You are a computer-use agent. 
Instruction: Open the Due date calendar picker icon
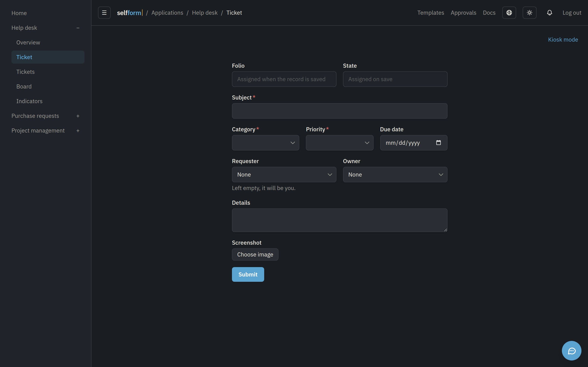click(x=438, y=143)
